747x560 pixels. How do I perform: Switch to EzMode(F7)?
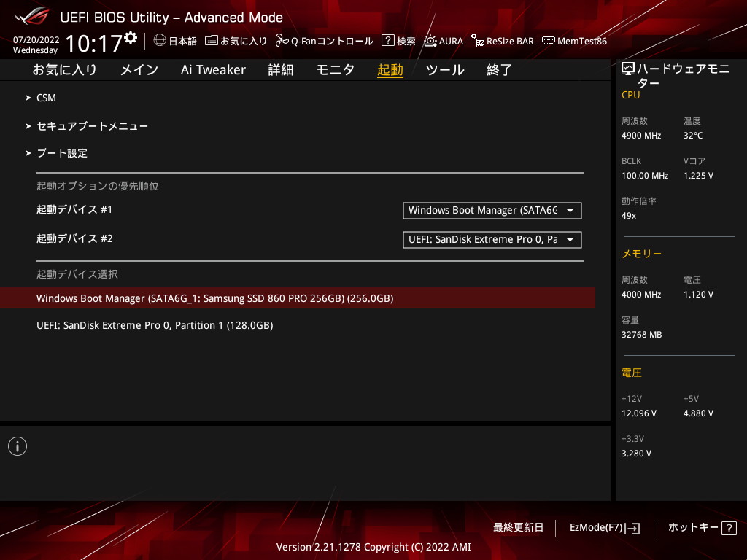(605, 528)
